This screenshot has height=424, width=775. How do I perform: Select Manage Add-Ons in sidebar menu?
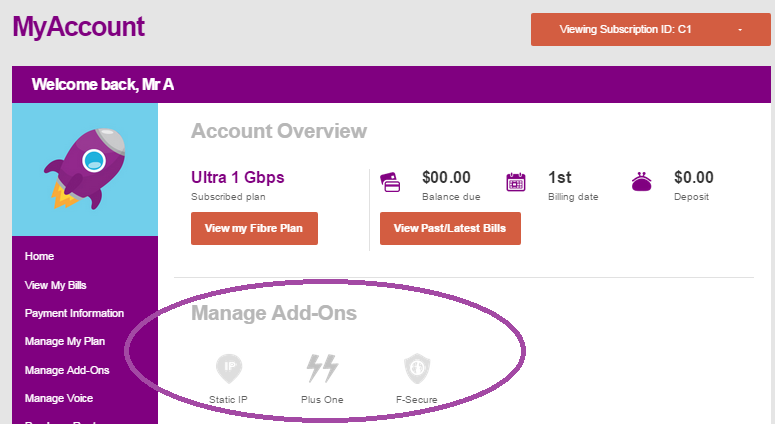click(x=67, y=370)
